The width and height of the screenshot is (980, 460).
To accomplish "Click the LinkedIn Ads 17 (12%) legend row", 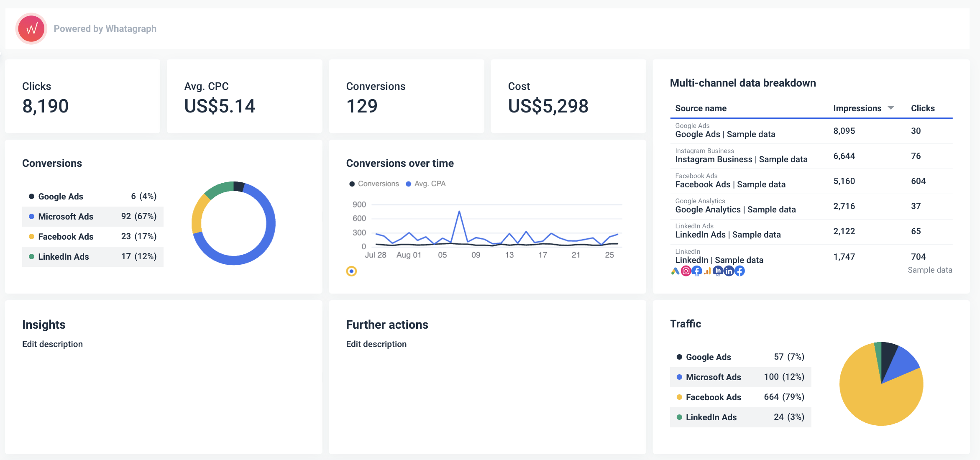I will (92, 257).
